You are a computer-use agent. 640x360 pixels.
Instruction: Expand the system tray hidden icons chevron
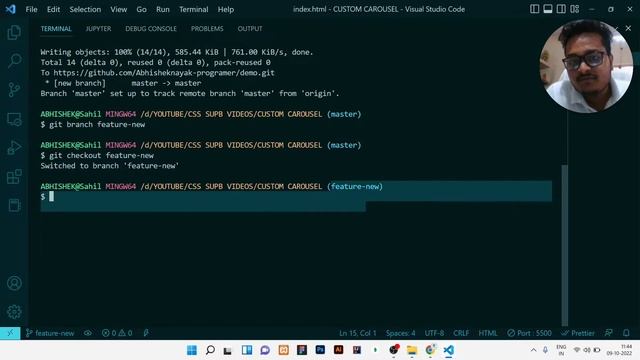point(533,350)
